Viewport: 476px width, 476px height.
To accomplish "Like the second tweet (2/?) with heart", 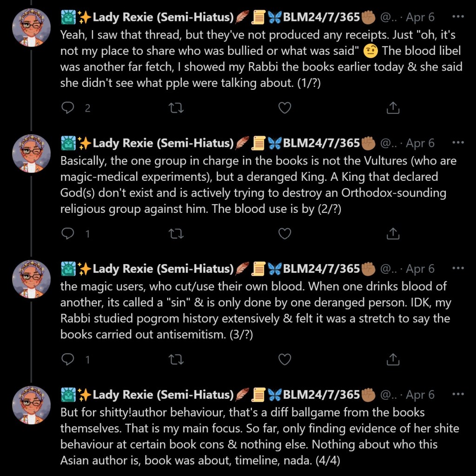I will (x=284, y=234).
